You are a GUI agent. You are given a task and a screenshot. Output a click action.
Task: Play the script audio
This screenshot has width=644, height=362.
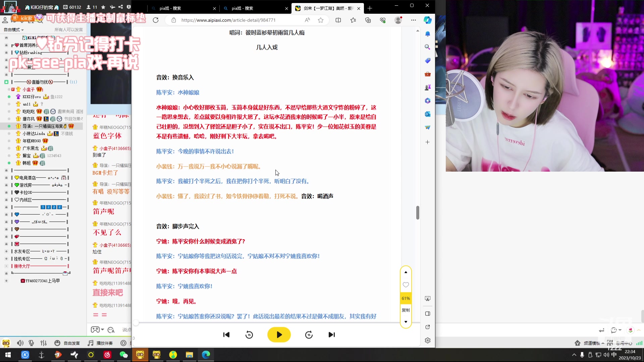[279, 335]
